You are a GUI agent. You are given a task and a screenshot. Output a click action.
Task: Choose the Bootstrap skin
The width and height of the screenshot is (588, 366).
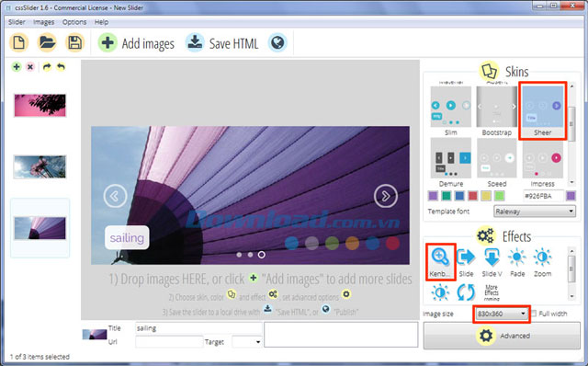[496, 111]
